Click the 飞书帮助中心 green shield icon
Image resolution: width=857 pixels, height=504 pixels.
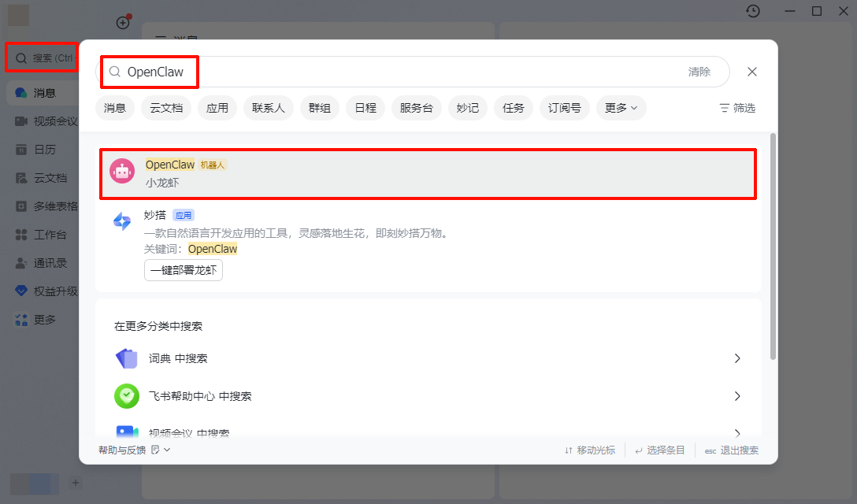tap(127, 396)
